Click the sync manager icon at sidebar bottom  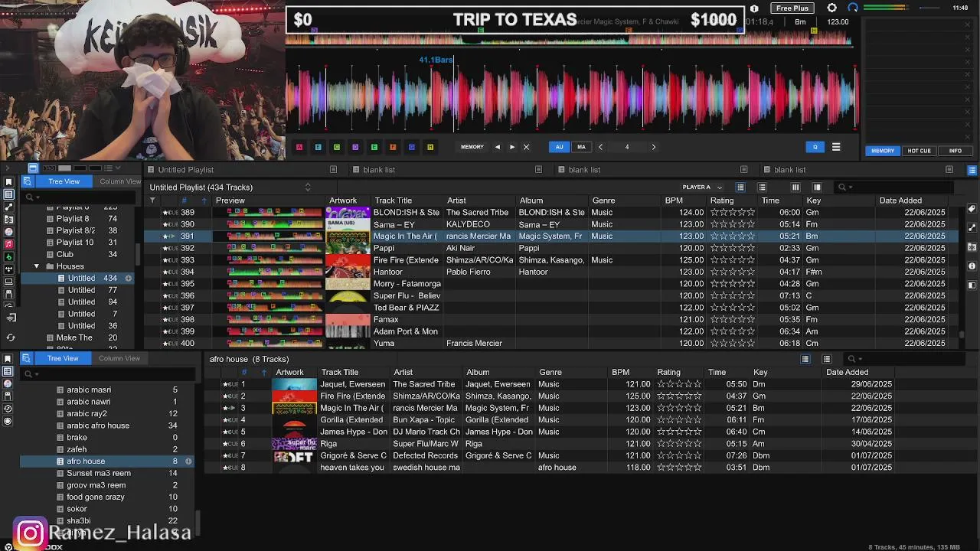point(10,337)
